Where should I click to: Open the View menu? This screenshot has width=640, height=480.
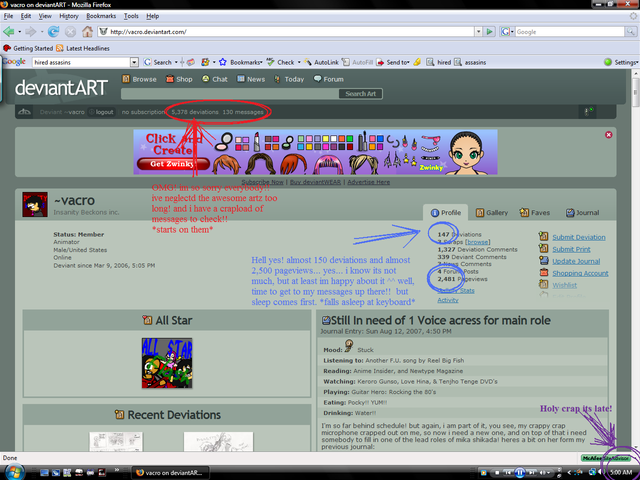(45, 16)
